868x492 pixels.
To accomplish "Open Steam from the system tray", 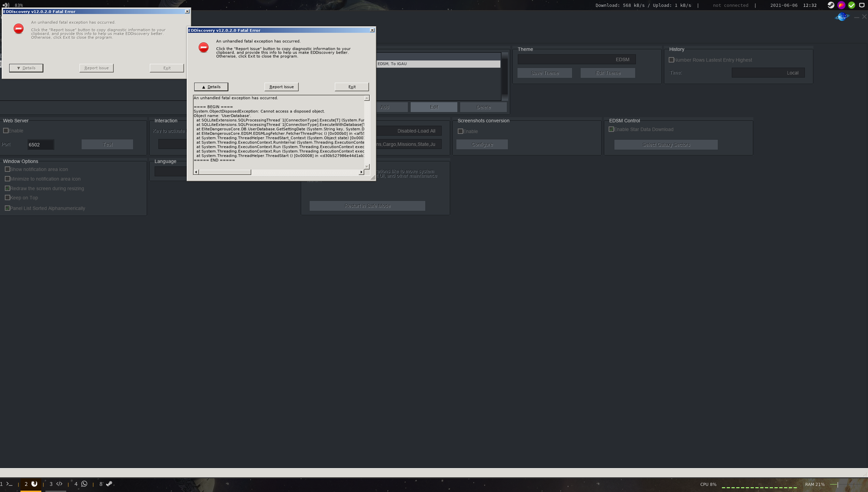I will point(830,5).
